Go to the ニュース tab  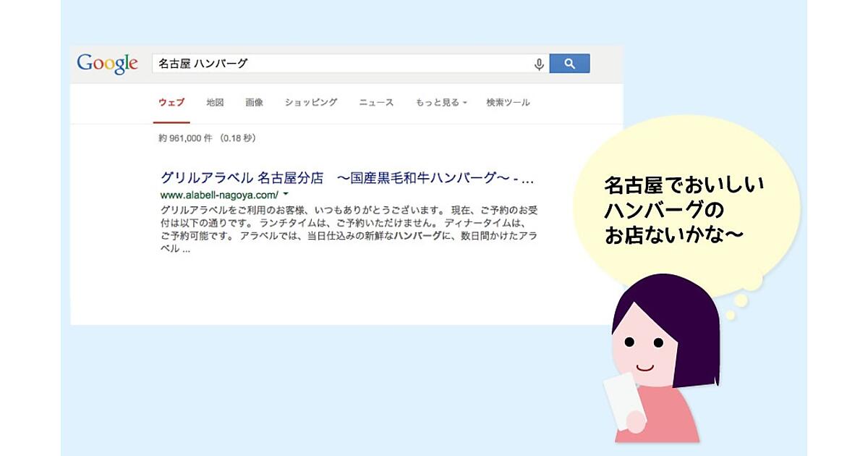[x=376, y=103]
